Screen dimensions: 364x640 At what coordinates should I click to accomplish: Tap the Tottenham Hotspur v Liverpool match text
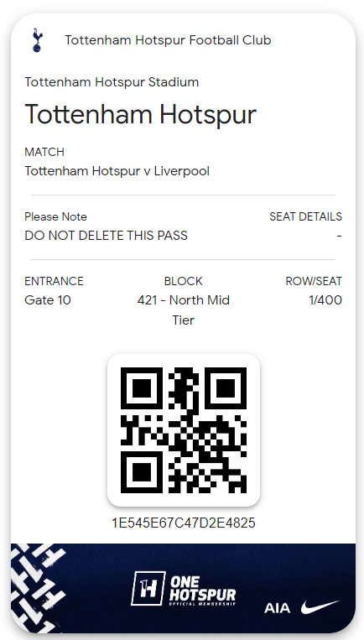pos(117,170)
